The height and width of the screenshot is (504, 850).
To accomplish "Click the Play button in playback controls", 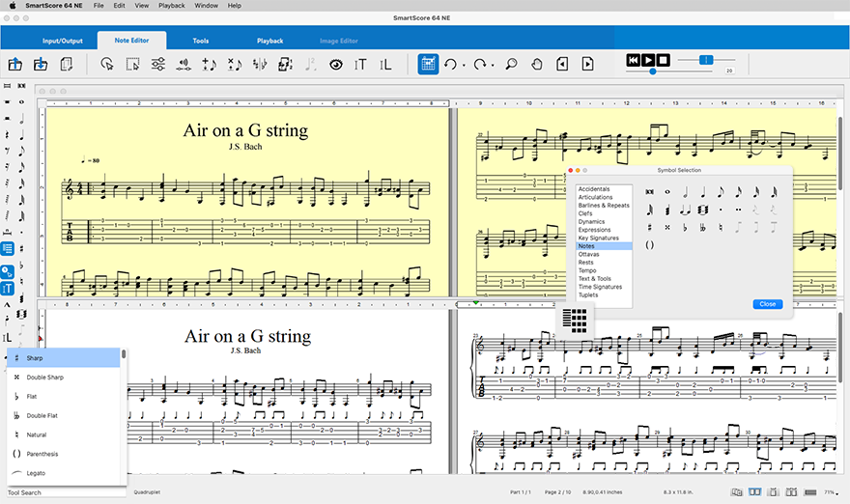I will pos(648,60).
